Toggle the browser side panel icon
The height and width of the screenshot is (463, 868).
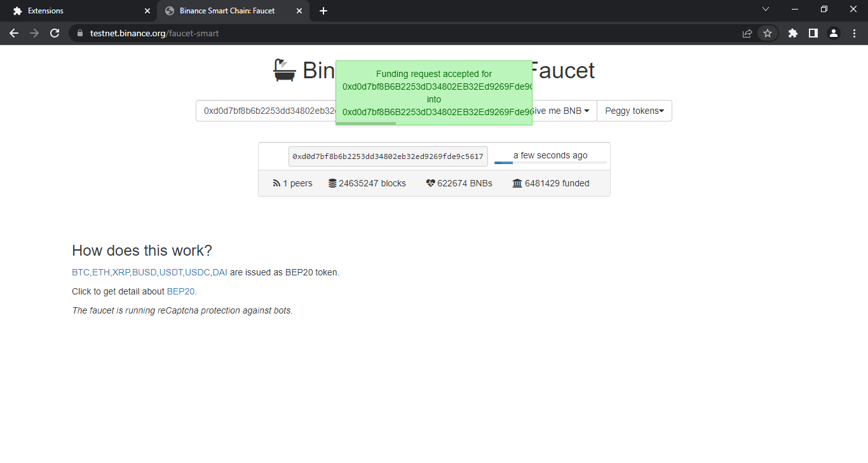[x=813, y=33]
